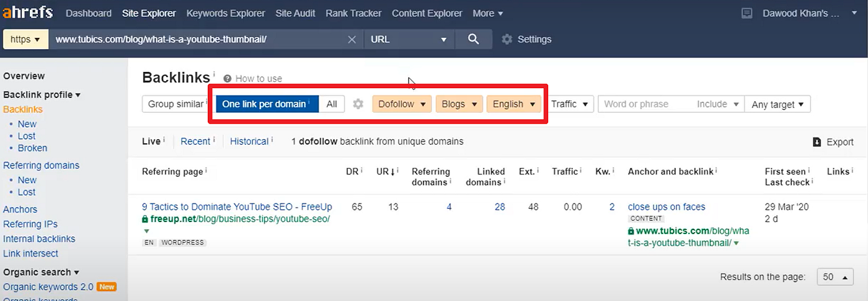Open the https protocol dropdown
This screenshot has height=301, width=868.
click(25, 39)
